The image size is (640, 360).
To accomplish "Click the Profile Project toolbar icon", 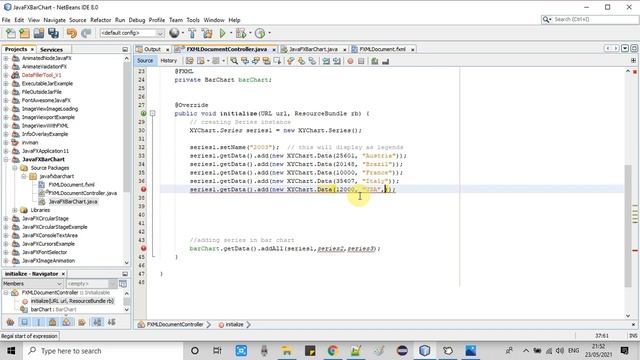I will [260, 33].
